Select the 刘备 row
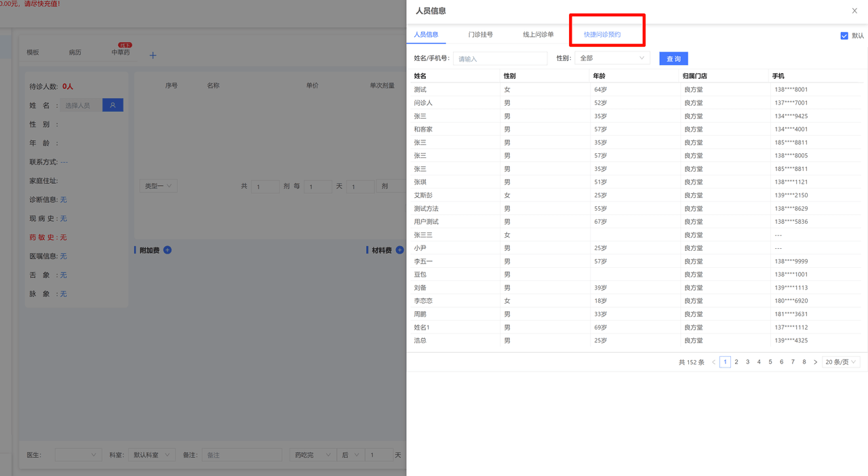Image resolution: width=868 pixels, height=476 pixels. 637,287
